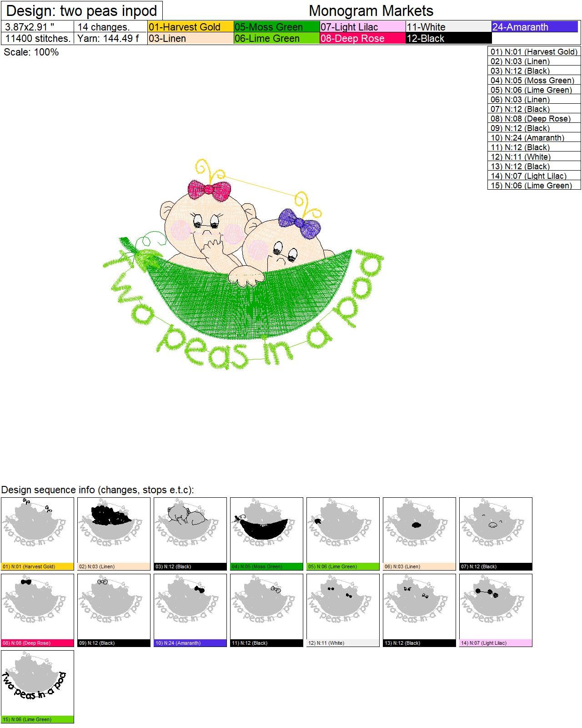Open thumbnail step 04 Moss Green pod
The height and width of the screenshot is (728, 582).
click(266, 534)
